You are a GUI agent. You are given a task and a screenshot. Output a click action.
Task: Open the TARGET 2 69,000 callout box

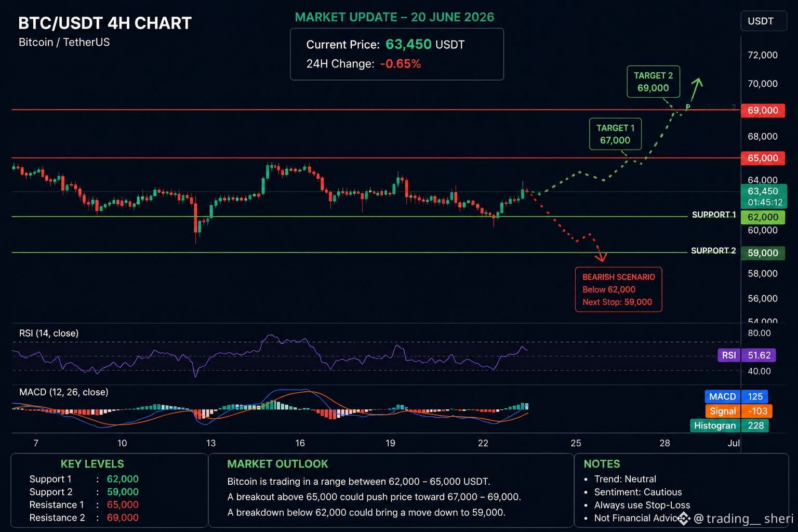coord(653,82)
